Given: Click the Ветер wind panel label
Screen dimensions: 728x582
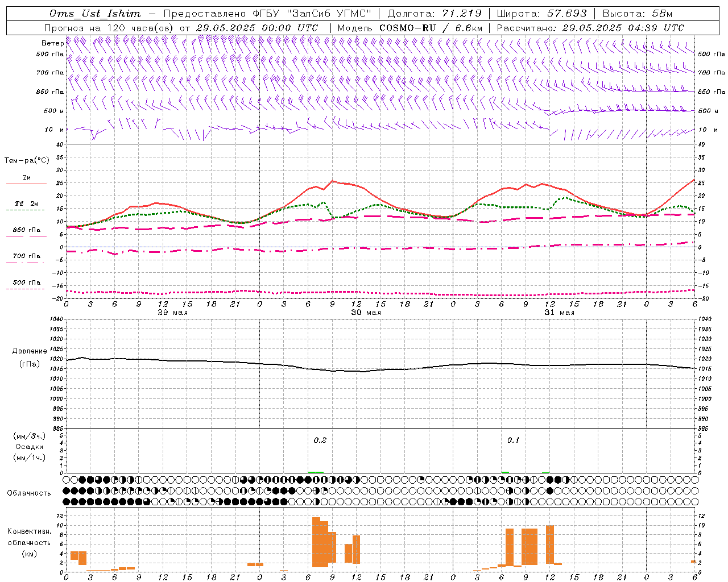Looking at the screenshot, I should [52, 43].
